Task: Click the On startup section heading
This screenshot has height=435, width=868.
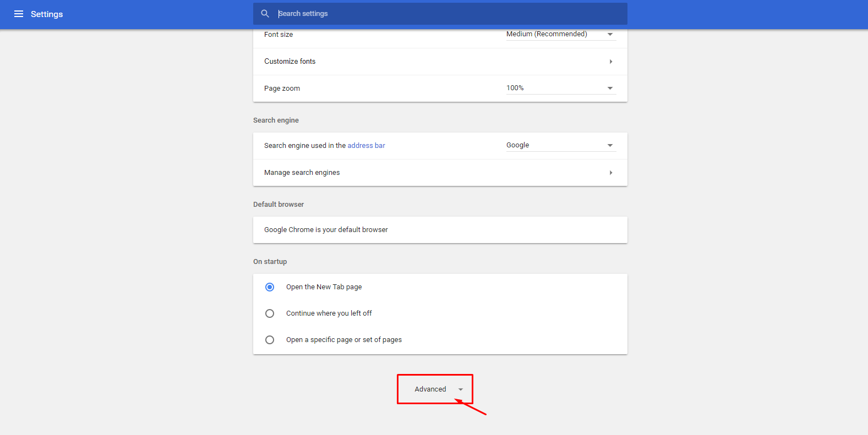Action: click(x=270, y=262)
